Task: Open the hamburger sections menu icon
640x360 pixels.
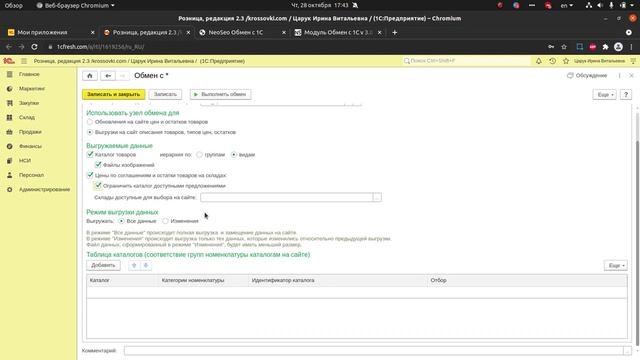Action: click(x=24, y=61)
